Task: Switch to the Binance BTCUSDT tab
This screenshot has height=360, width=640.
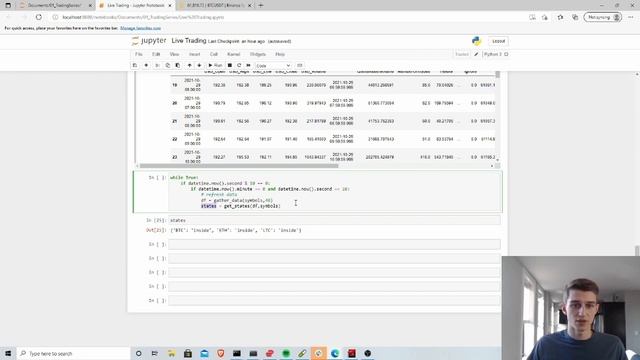Action: click(x=215, y=5)
